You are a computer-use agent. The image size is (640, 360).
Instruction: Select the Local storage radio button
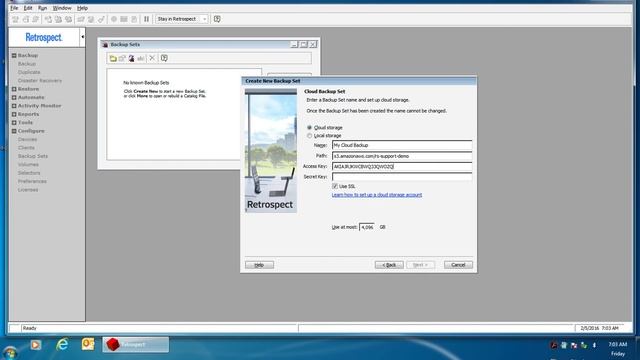(x=309, y=136)
